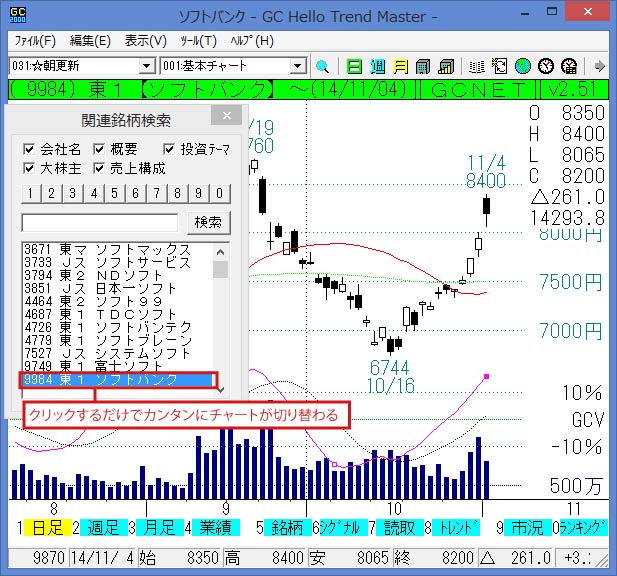The width and height of the screenshot is (617, 576).
Task: Select list row 9749 富士ソフト
Action: (117, 366)
